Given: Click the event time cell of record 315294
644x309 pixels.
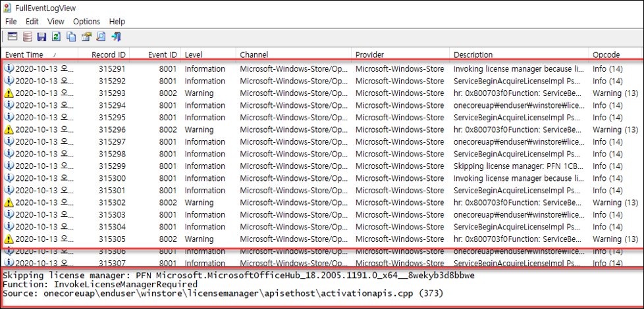Looking at the screenshot, I should pos(45,105).
